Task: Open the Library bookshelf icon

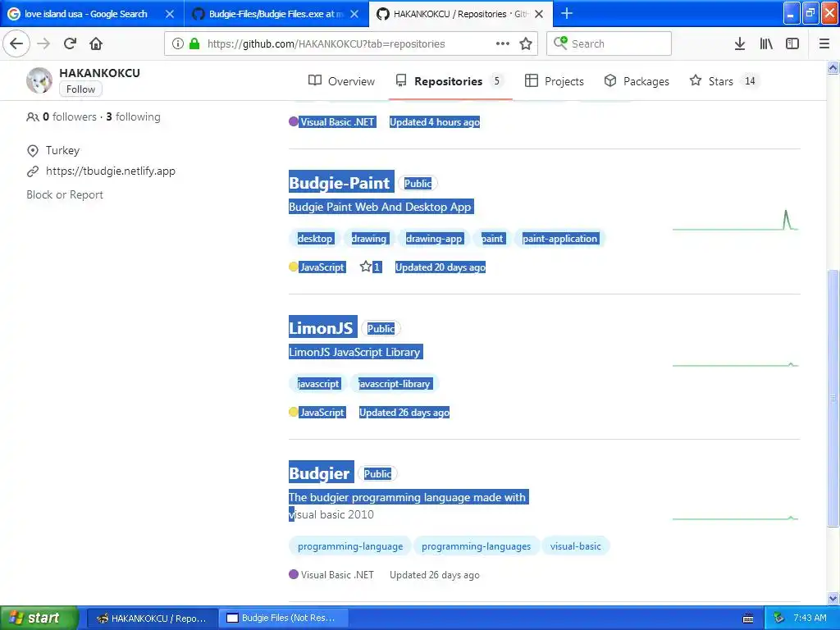Action: point(766,43)
